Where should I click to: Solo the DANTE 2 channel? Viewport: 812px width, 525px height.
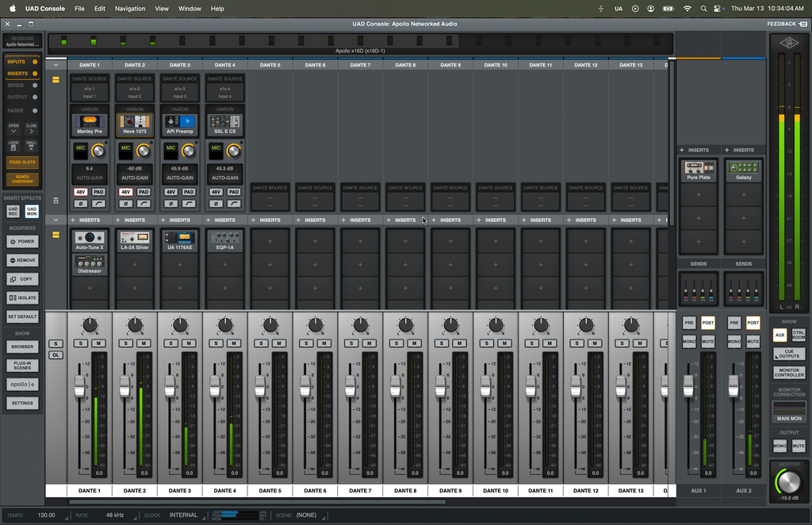click(x=126, y=343)
